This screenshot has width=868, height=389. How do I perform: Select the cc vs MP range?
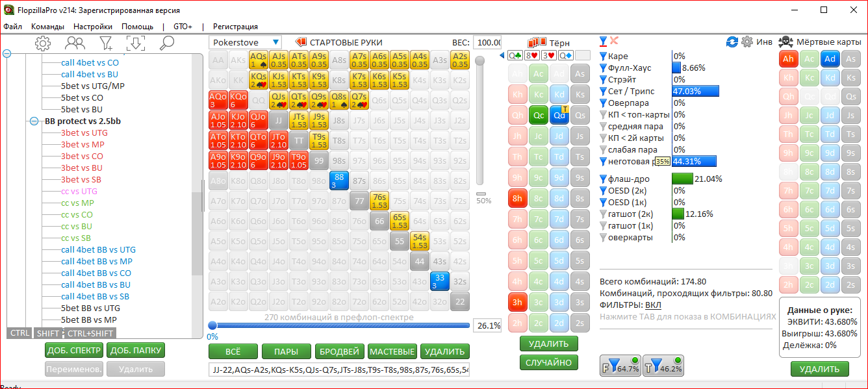point(77,203)
